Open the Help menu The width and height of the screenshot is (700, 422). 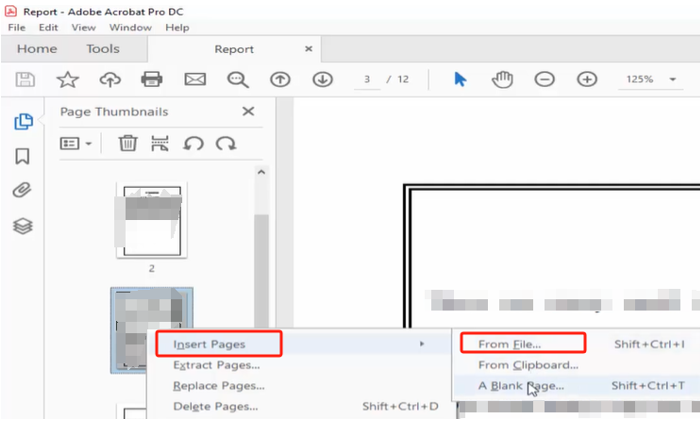click(177, 28)
